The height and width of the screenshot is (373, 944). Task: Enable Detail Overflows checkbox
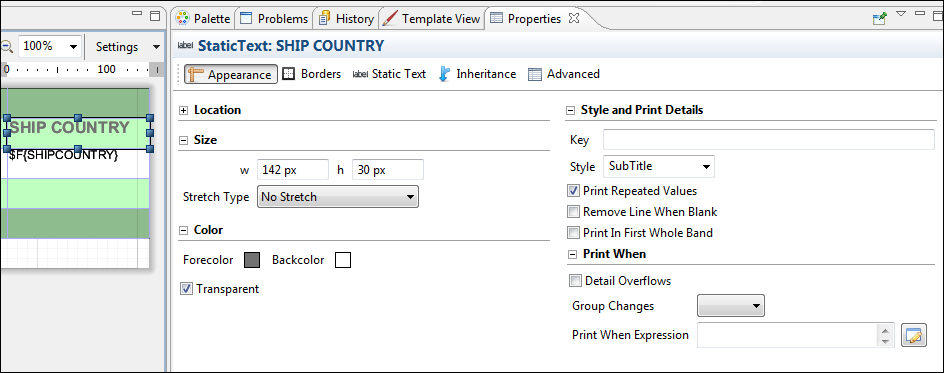576,281
